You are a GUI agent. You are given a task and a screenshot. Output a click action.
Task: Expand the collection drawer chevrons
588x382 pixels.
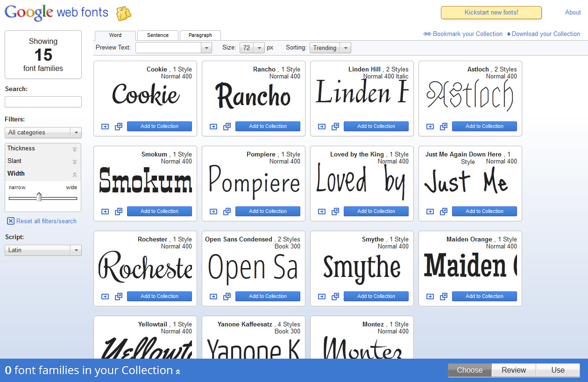tap(178, 372)
